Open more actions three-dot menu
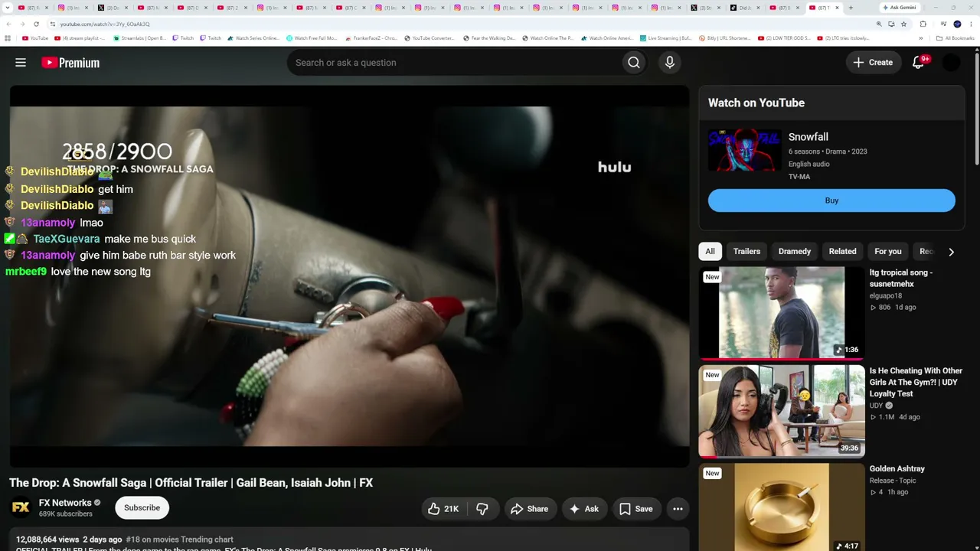This screenshot has height=551, width=980. pyautogui.click(x=678, y=509)
